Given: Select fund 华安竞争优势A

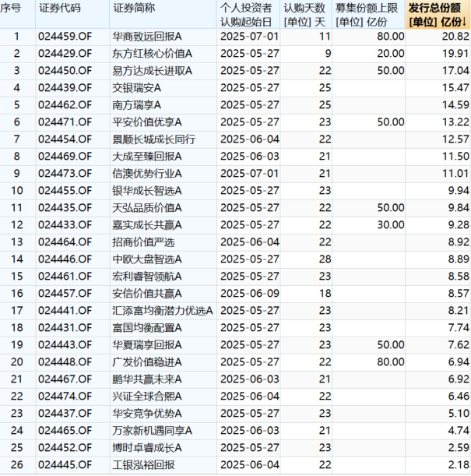Looking at the screenshot, I should 147,414.
